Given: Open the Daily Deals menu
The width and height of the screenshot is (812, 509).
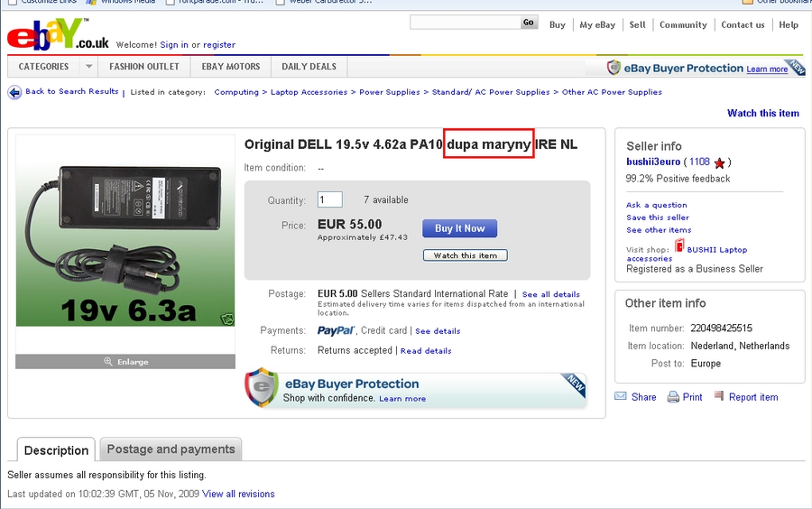Looking at the screenshot, I should click(309, 67).
